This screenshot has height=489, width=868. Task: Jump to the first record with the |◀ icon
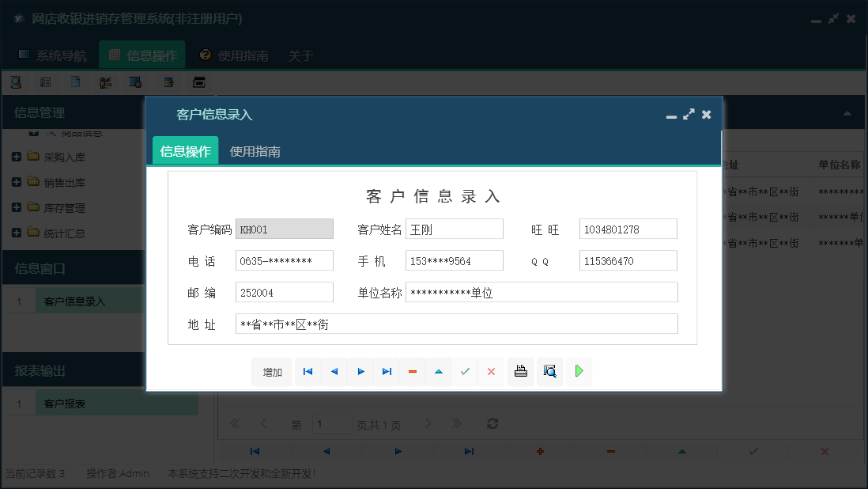(308, 371)
